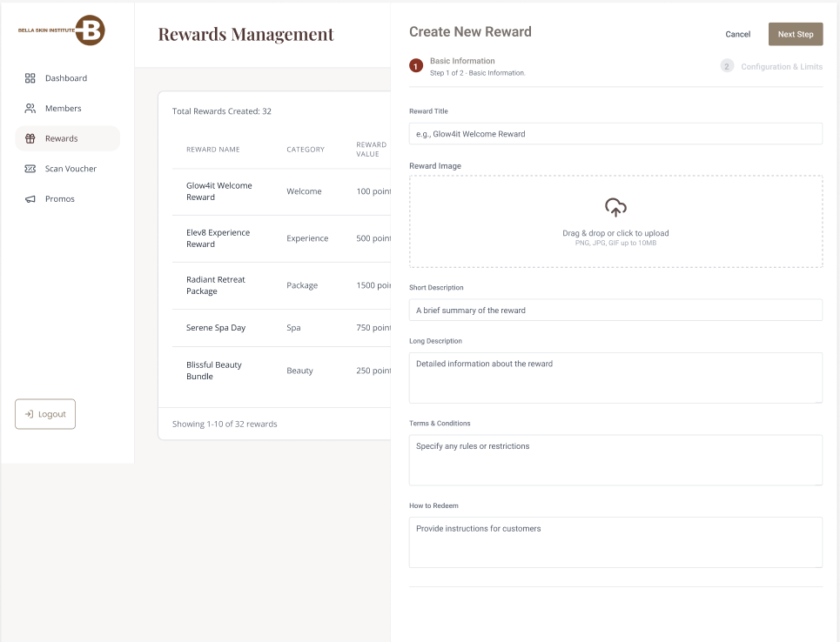
Task: Click the Terms & Conditions text area
Action: coord(615,459)
